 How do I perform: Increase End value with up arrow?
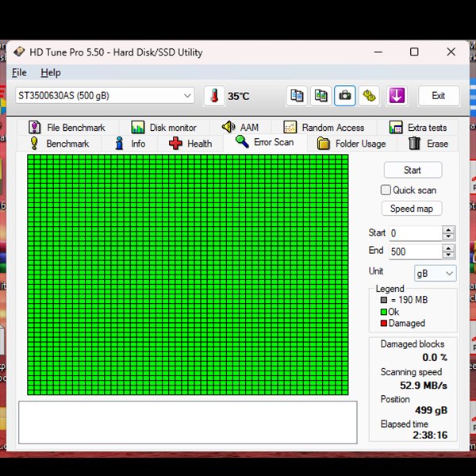click(449, 248)
